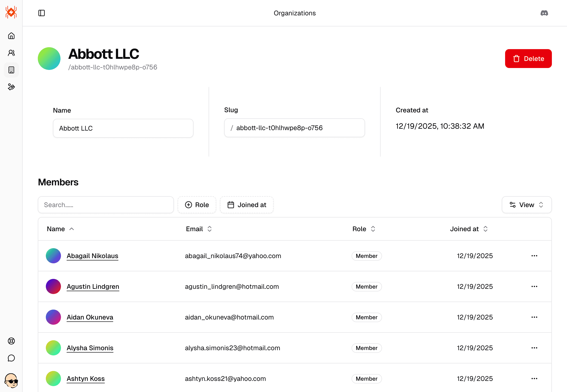The image size is (567, 392).
Task: Open actions menu for Agustin Lindgren
Action: 534,287
